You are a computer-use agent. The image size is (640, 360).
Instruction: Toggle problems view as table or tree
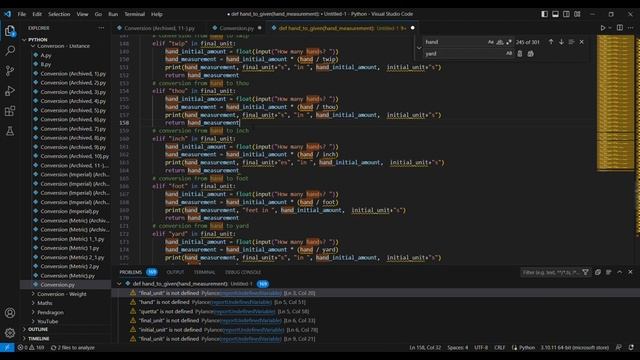click(x=609, y=272)
